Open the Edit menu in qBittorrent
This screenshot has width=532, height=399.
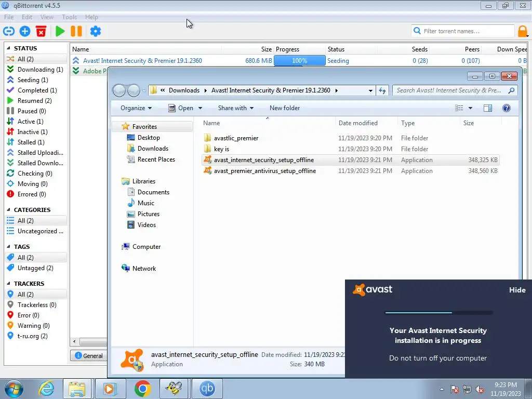click(x=27, y=17)
